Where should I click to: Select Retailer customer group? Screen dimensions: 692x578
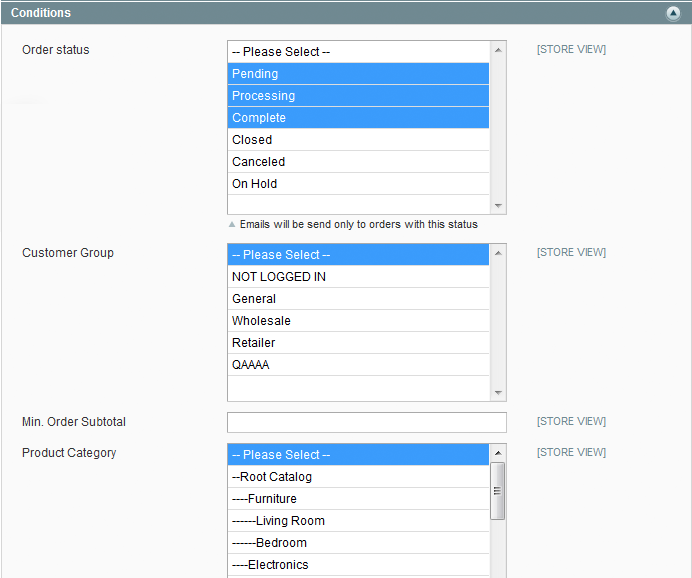click(x=358, y=343)
